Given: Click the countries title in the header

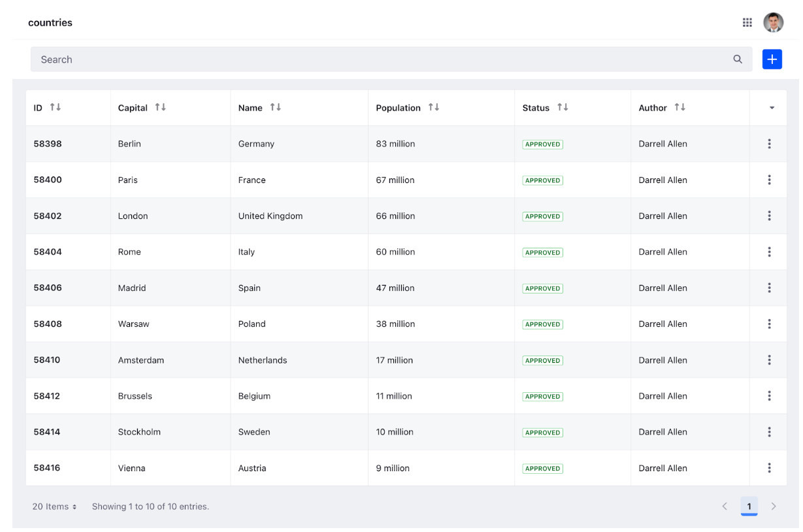Looking at the screenshot, I should pos(50,22).
